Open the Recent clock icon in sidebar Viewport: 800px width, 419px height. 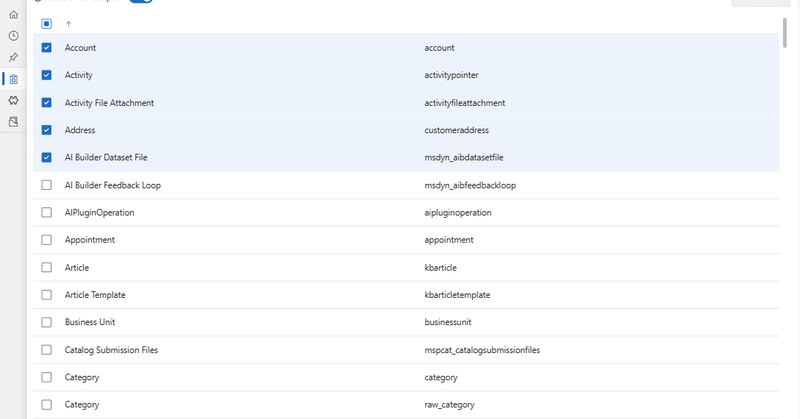(x=13, y=36)
